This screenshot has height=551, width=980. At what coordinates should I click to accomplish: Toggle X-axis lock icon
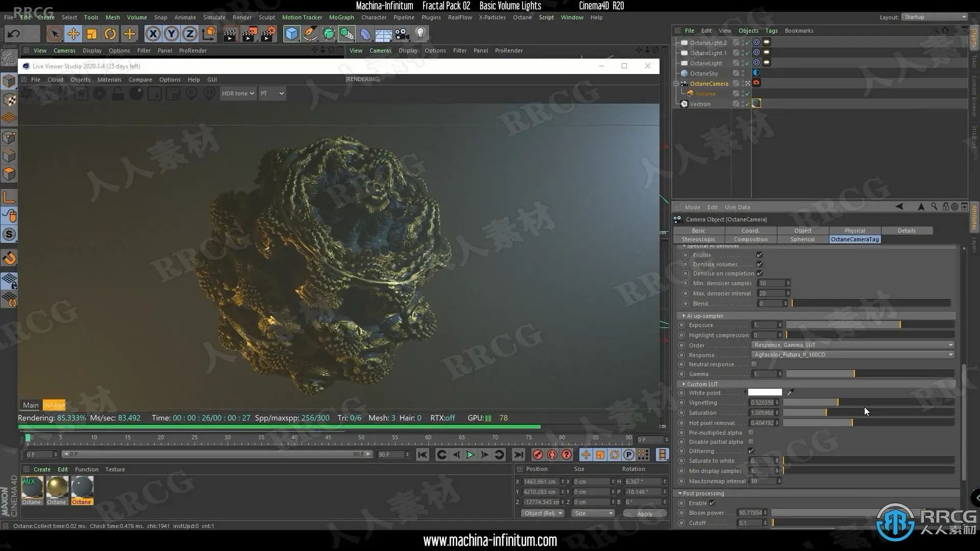[x=153, y=34]
